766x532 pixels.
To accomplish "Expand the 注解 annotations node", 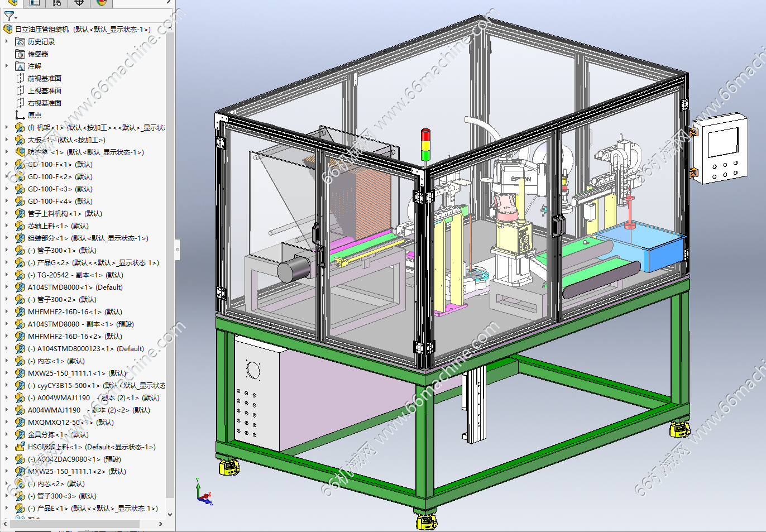I will (x=7, y=66).
